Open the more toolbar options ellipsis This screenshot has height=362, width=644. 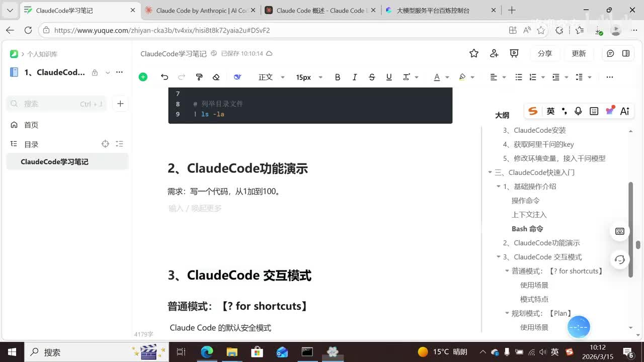point(610,77)
